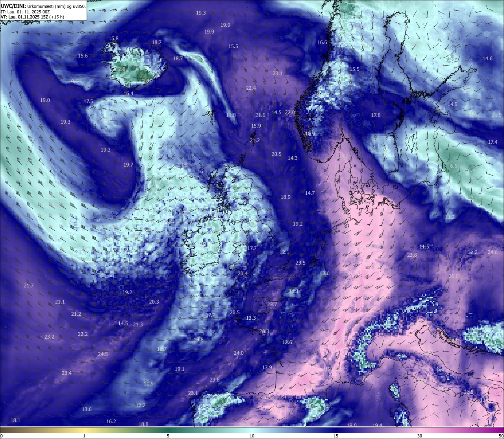Click the 13.3 value over northern France
504x439 pixels.
(x=251, y=318)
